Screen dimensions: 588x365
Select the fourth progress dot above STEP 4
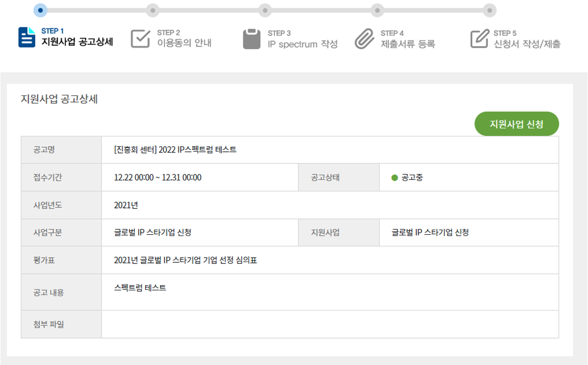pos(377,10)
